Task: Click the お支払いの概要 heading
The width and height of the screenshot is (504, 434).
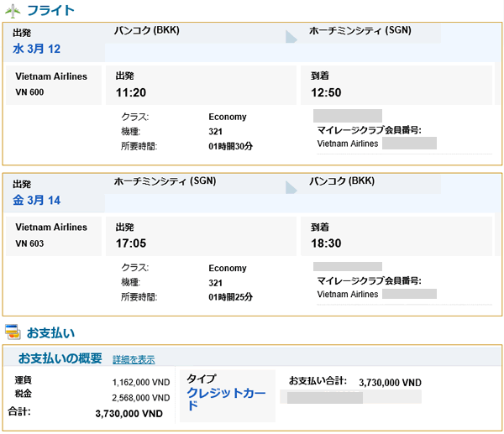Action: pyautogui.click(x=60, y=358)
